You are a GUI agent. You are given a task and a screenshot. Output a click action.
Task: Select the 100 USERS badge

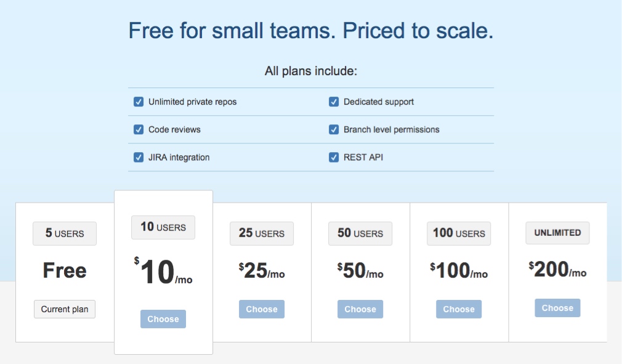(x=459, y=233)
